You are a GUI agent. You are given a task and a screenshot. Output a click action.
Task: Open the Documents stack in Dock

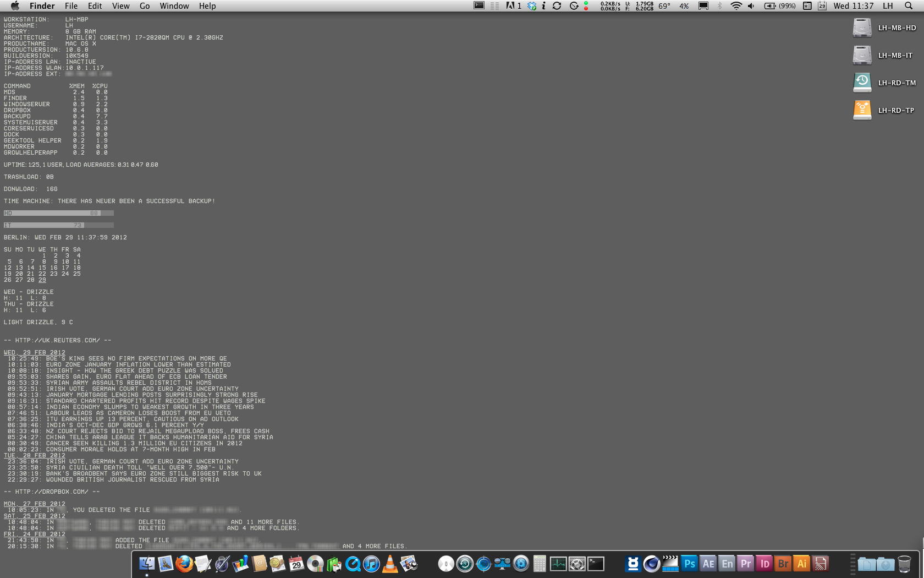pos(867,564)
